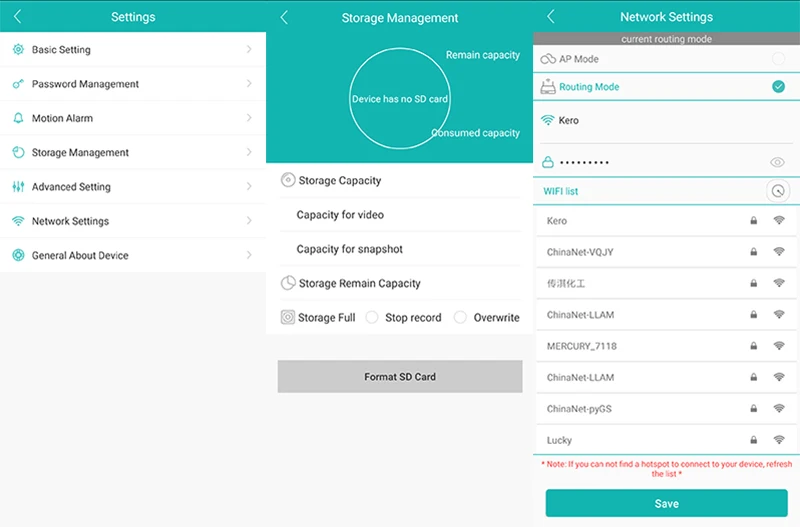This screenshot has width=800, height=527.
Task: Open Password Management menu entry
Action: [x=133, y=84]
